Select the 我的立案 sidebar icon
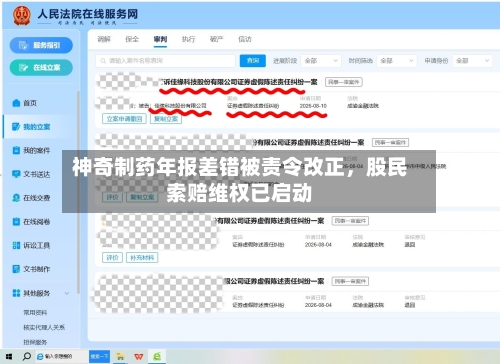The width and height of the screenshot is (500, 364). pos(16,127)
